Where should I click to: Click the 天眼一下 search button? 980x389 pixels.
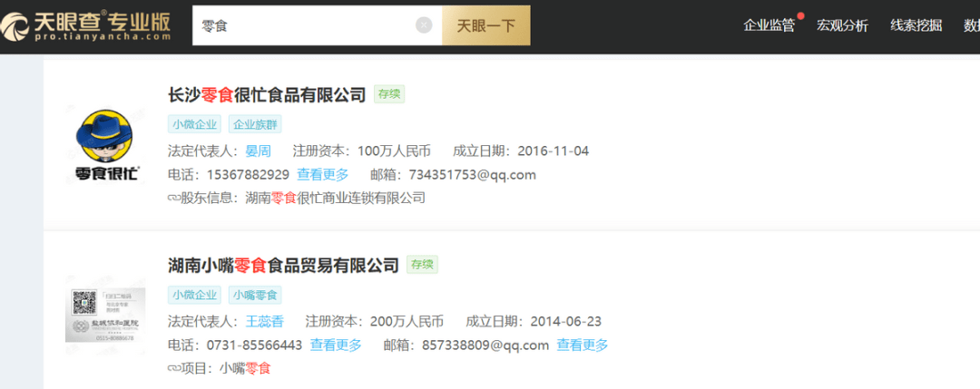click(486, 25)
